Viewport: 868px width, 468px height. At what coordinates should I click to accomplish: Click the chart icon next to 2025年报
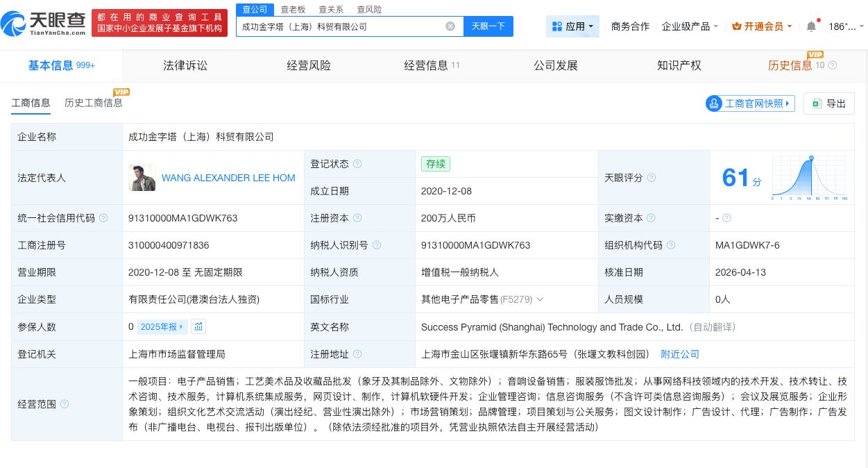[x=198, y=326]
